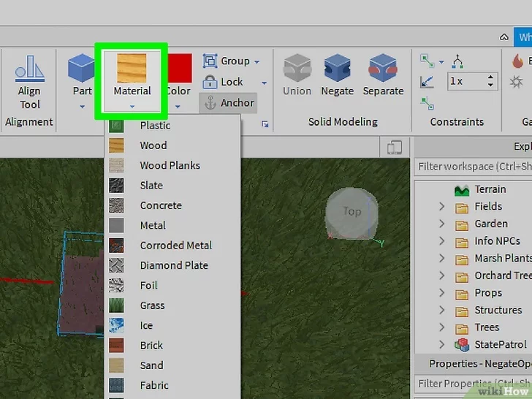Open Part dropdown arrow
Screen dimensions: 532x399
[x=82, y=107]
